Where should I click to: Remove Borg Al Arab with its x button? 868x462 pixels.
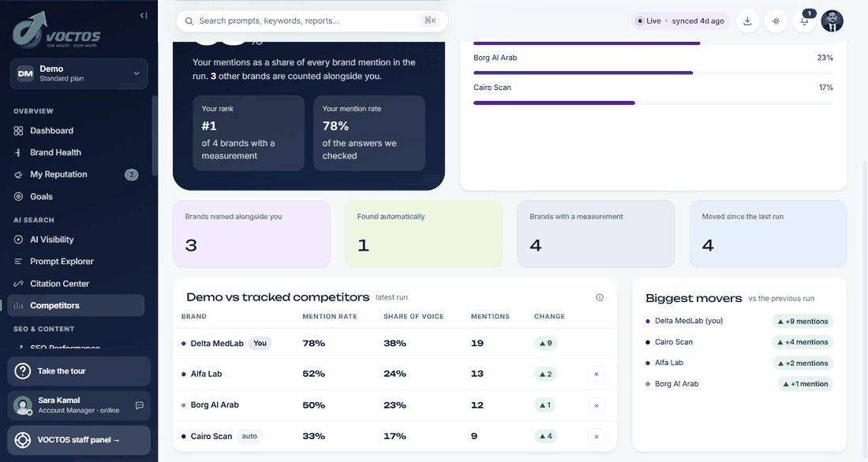tap(597, 405)
